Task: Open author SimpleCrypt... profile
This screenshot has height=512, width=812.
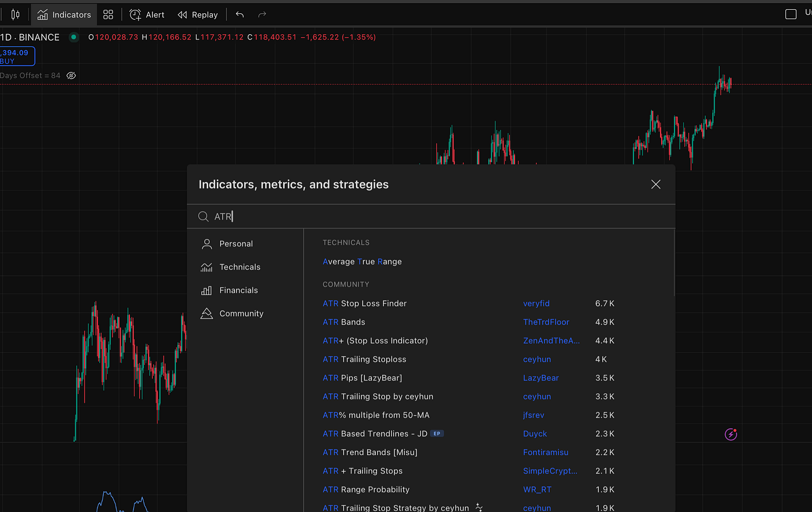Action: (550, 470)
